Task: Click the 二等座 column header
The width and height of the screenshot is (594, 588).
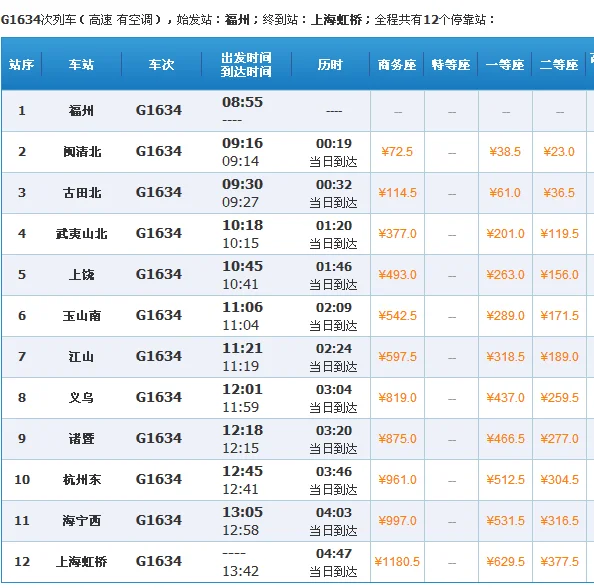Action: click(559, 65)
